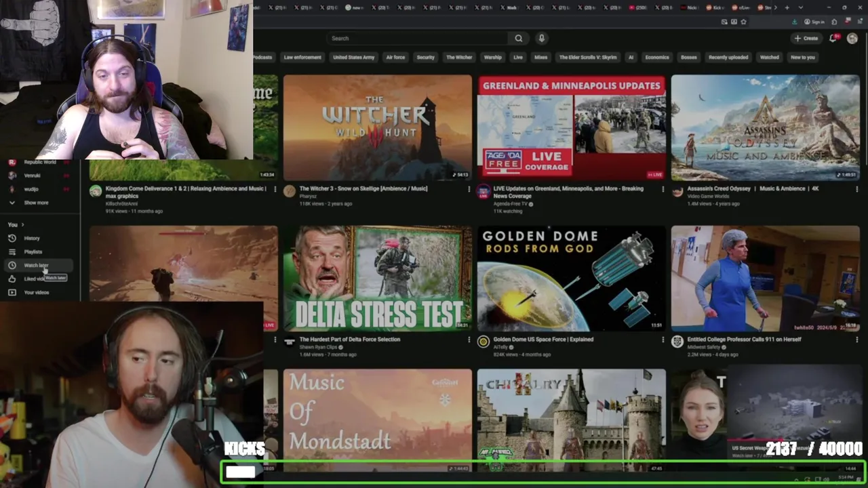Open more options for LIVE Updates on Greenland video
Viewport: 868px width, 488px height.
pos(663,189)
